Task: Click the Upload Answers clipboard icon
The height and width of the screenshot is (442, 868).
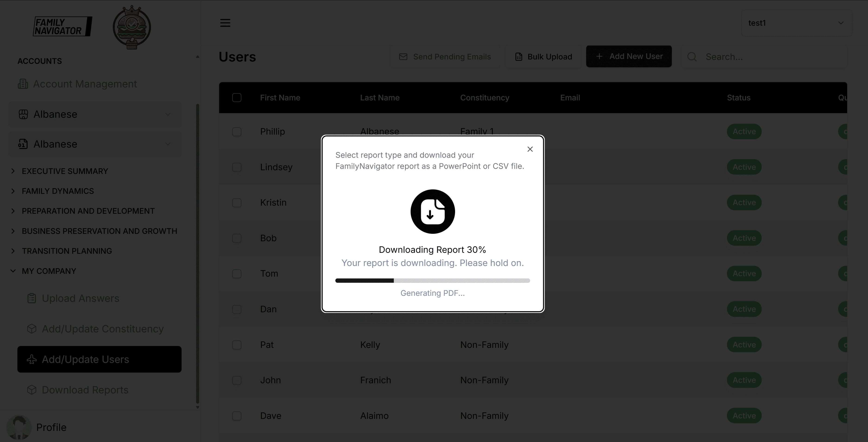Action: click(32, 298)
